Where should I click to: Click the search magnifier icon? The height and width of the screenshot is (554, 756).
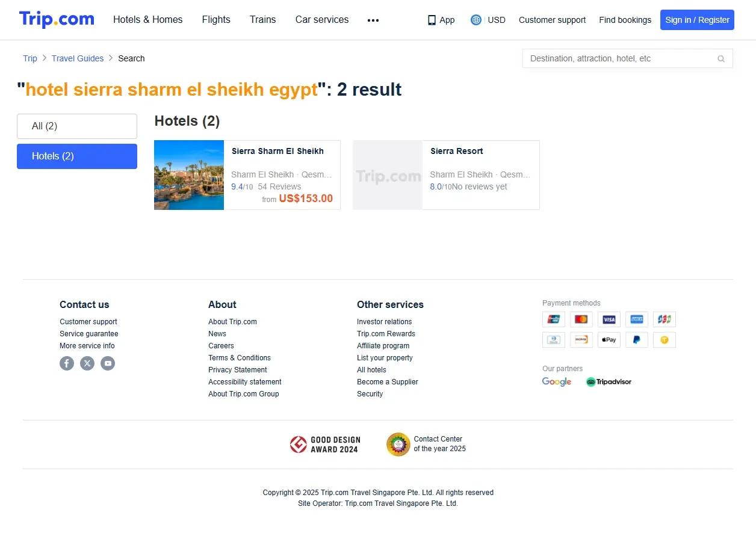[721, 58]
